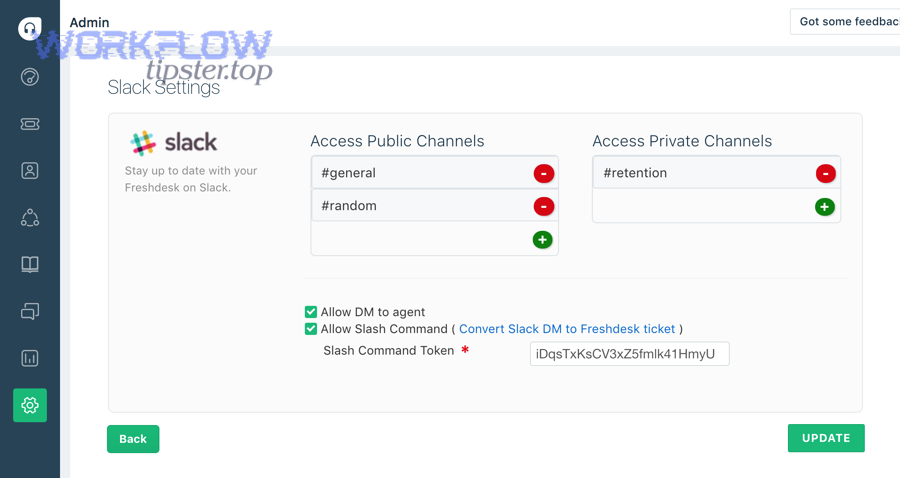Screen dimensions: 900x478
Task: Remove the #general public channel
Action: click(x=544, y=173)
